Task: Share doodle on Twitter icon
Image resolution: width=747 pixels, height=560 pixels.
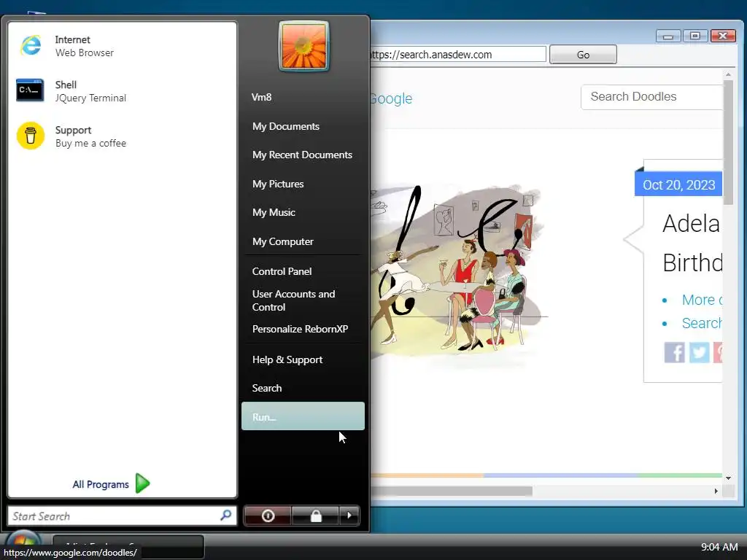Action: point(700,353)
